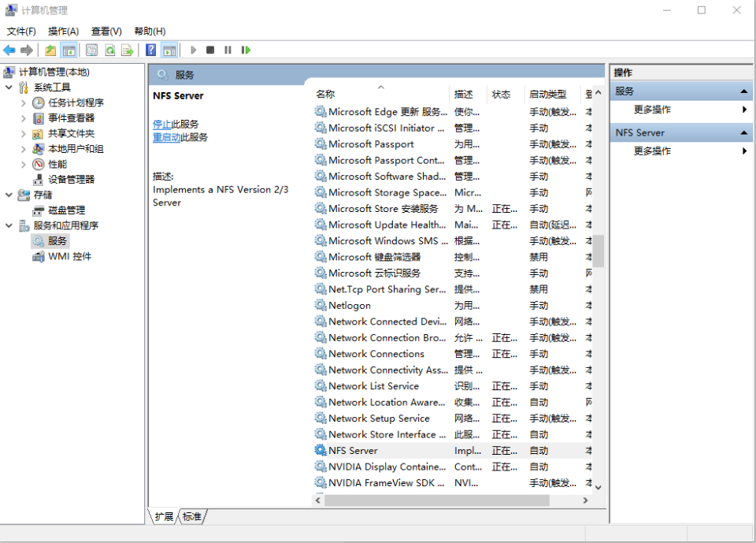The height and width of the screenshot is (543, 756).
Task: Sort by the 名称 column header
Action: [381, 94]
